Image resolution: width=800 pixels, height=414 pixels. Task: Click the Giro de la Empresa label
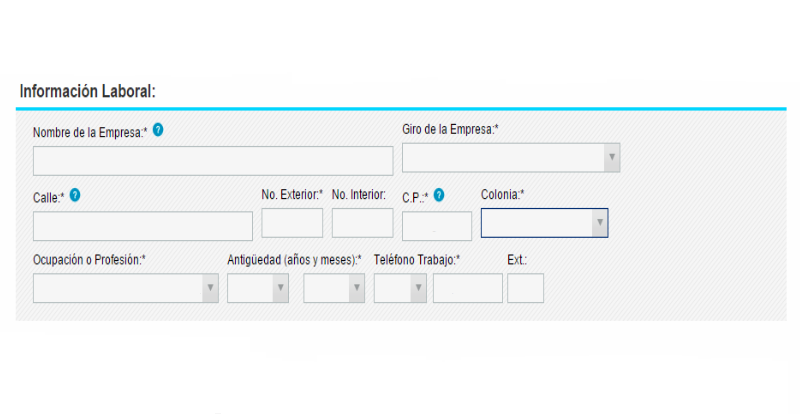point(450,129)
